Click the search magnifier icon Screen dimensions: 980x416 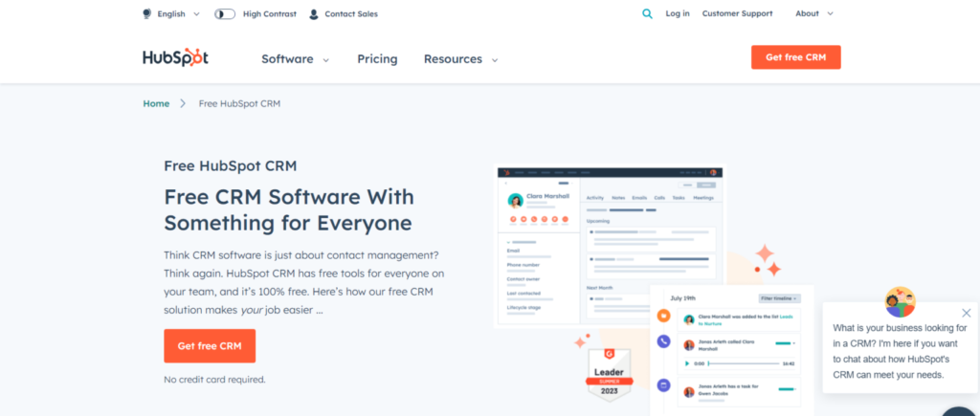(648, 13)
